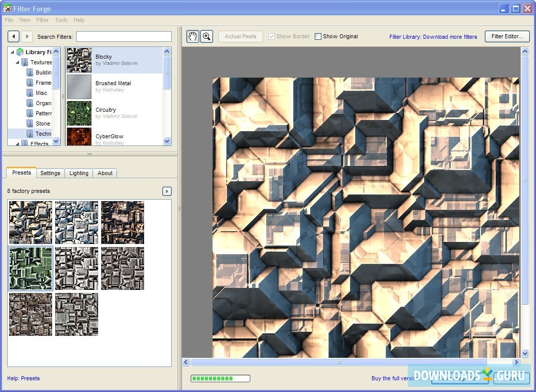Click the Actual Pixels button
The width and height of the screenshot is (536, 392).
coord(241,36)
